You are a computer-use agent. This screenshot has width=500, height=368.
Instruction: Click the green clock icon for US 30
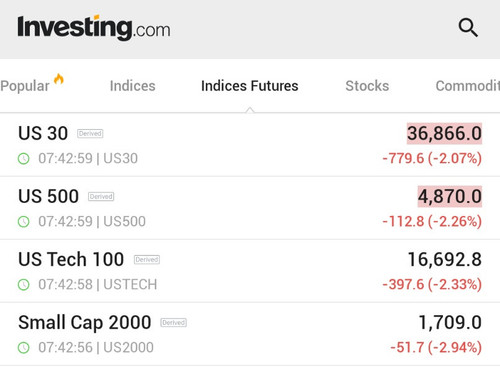click(24, 158)
